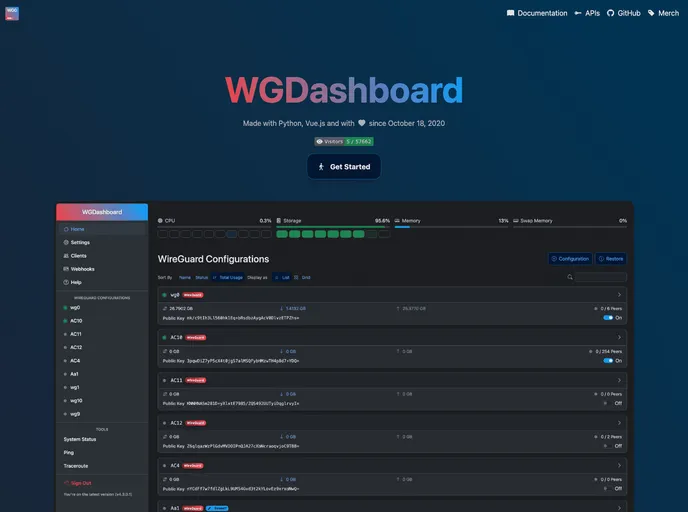Sort configurations by Name
The image size is (688, 512).
pos(185,277)
